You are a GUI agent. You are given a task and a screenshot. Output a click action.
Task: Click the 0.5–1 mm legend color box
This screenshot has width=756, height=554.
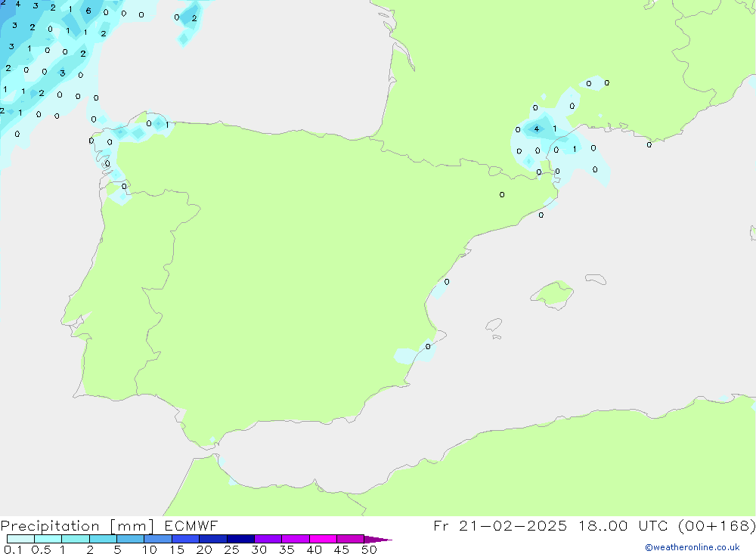pyautogui.click(x=48, y=539)
